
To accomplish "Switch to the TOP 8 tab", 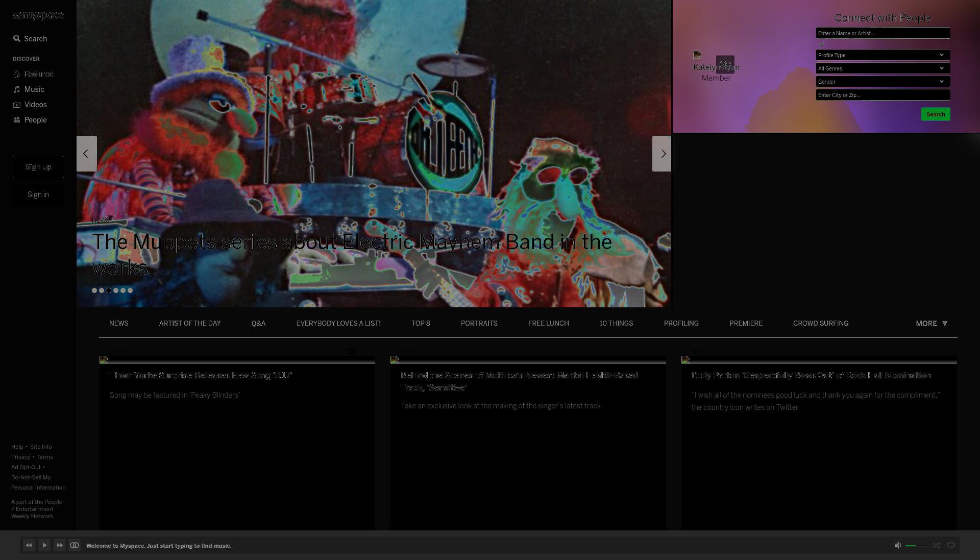I will (x=421, y=324).
